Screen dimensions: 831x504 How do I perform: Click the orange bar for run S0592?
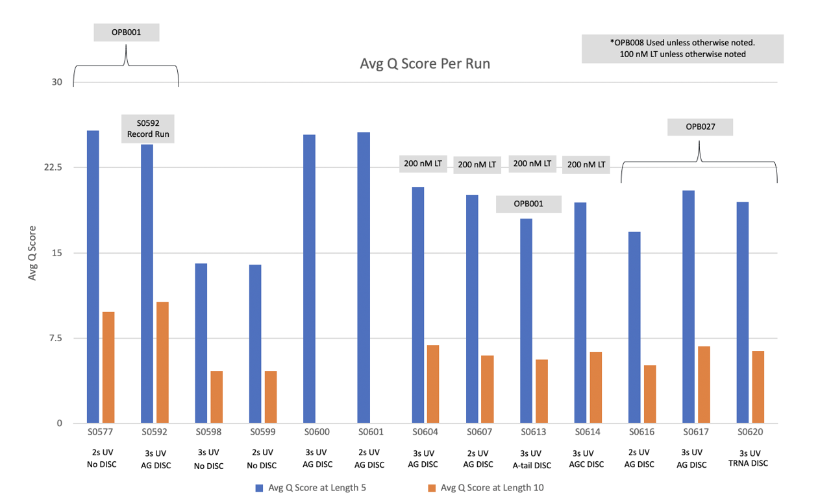[x=162, y=363]
